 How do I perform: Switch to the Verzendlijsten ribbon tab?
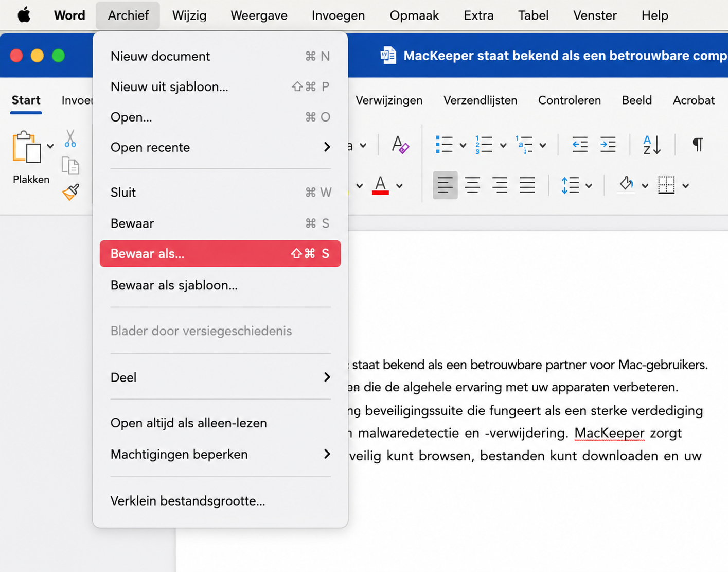click(x=480, y=100)
